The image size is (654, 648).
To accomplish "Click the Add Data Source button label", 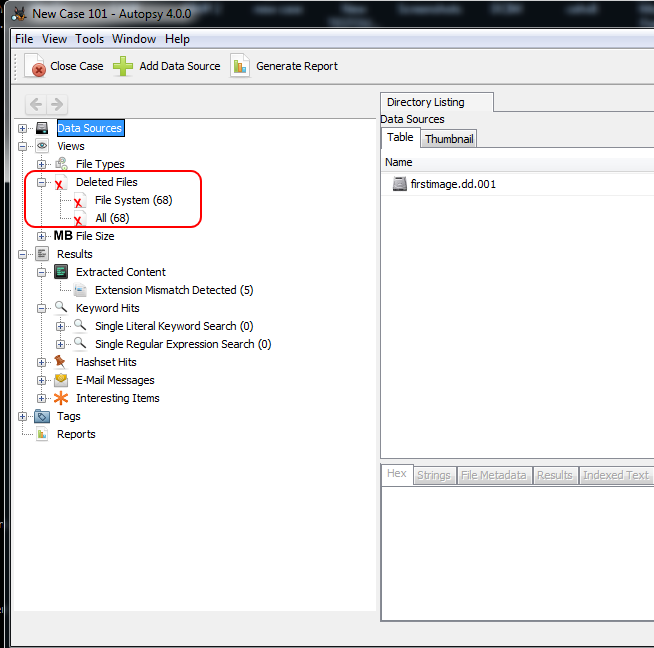I will 180,66.
